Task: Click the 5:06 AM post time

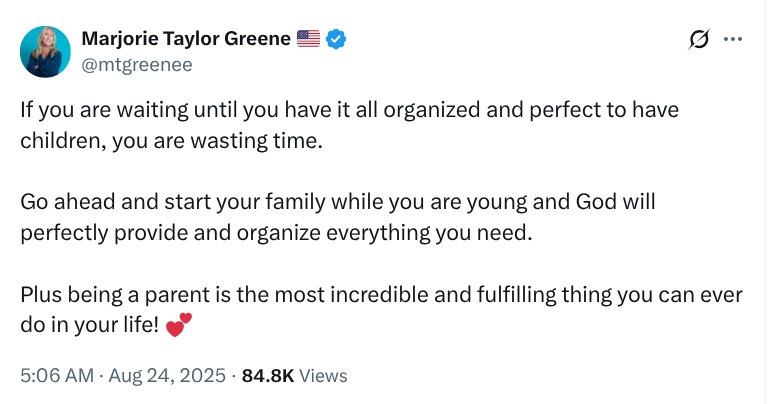Action: point(56,376)
